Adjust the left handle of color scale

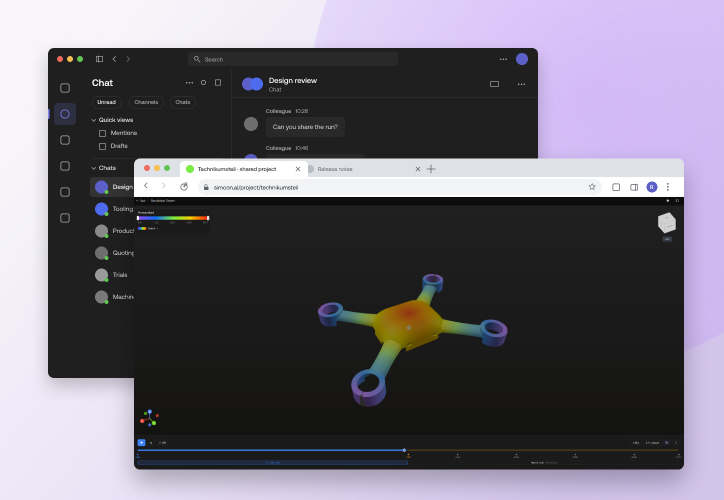click(138, 218)
